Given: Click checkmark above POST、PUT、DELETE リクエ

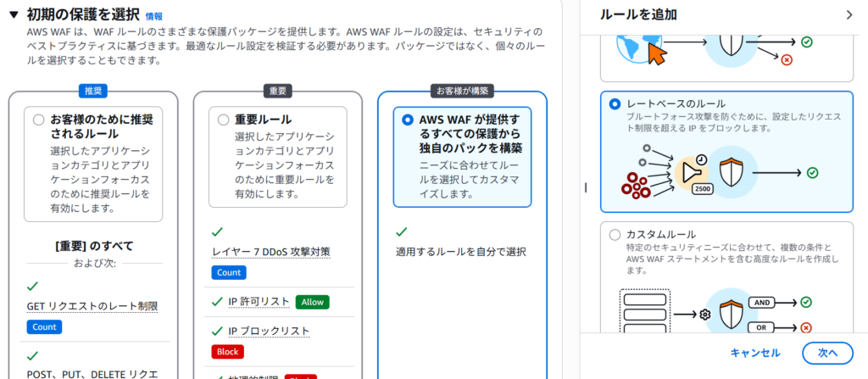Looking at the screenshot, I should tap(32, 355).
